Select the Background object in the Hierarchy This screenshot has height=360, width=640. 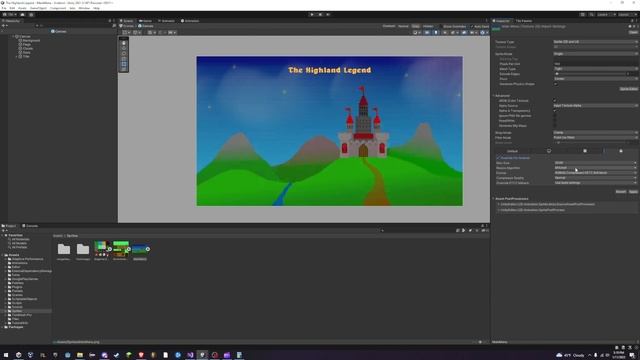pyautogui.click(x=31, y=40)
